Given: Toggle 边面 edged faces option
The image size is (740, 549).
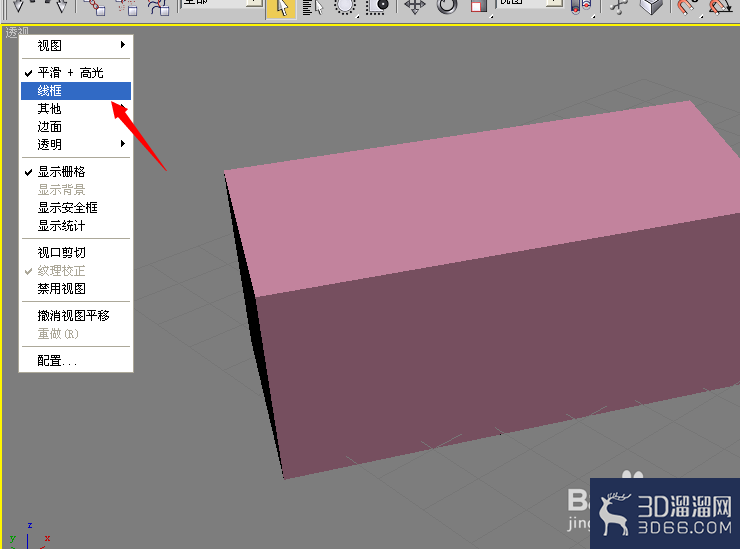Looking at the screenshot, I should tap(76, 127).
